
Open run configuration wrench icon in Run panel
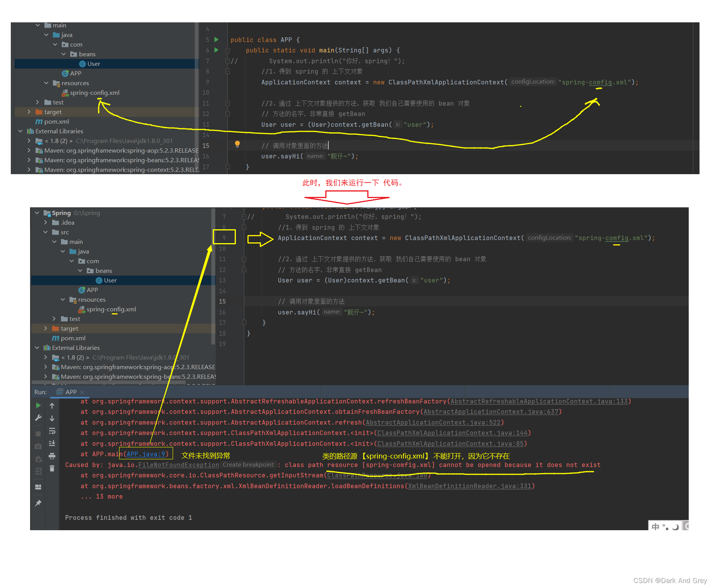[x=38, y=418]
